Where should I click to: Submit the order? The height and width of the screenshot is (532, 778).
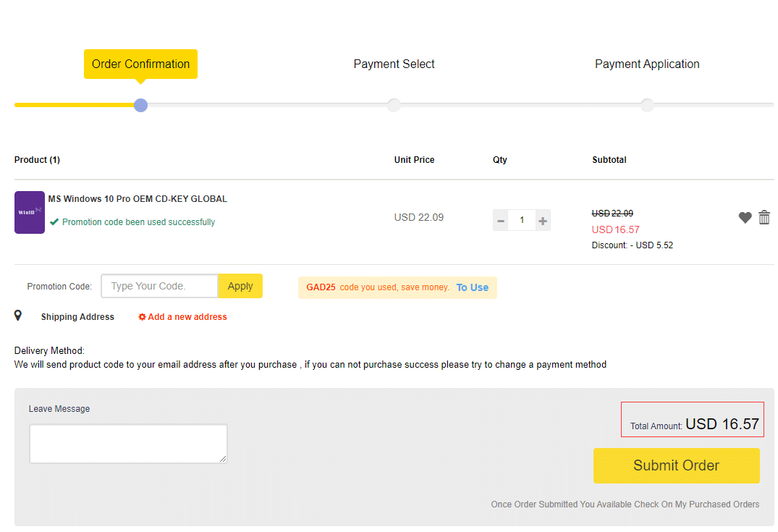(676, 465)
